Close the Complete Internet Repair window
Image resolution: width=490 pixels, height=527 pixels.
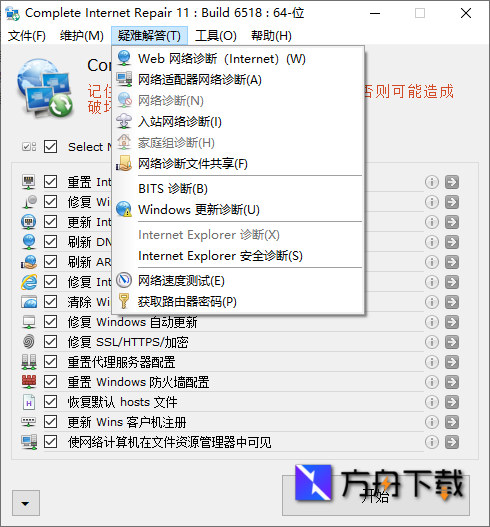(x=466, y=13)
